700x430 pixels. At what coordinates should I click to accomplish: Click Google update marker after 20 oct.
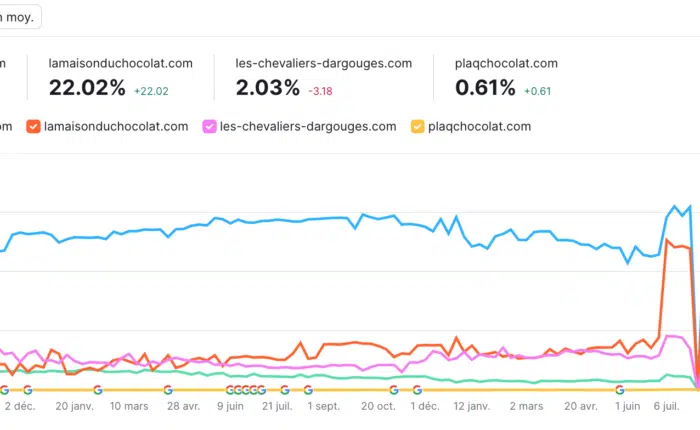point(394,390)
